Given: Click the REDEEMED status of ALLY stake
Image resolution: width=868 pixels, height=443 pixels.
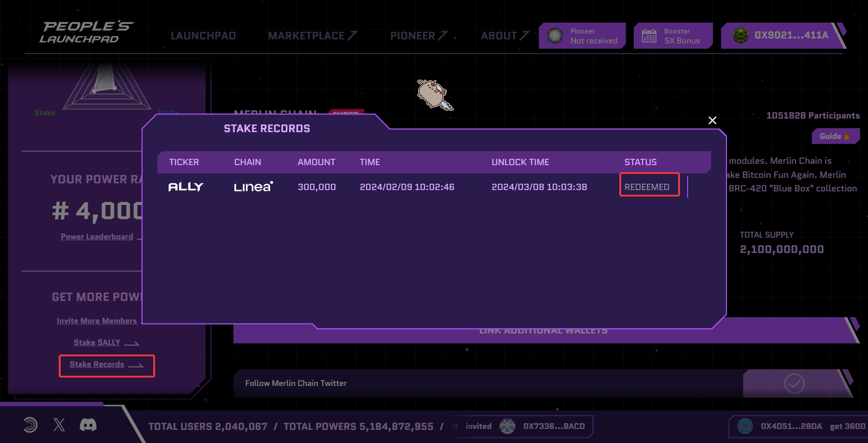Looking at the screenshot, I should tap(647, 187).
